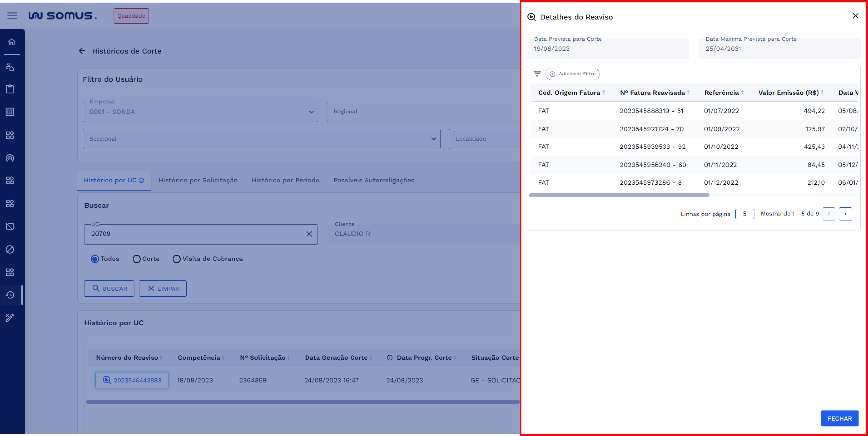Click the magic wand sidebar icon
The height and width of the screenshot is (436, 868).
[10, 318]
